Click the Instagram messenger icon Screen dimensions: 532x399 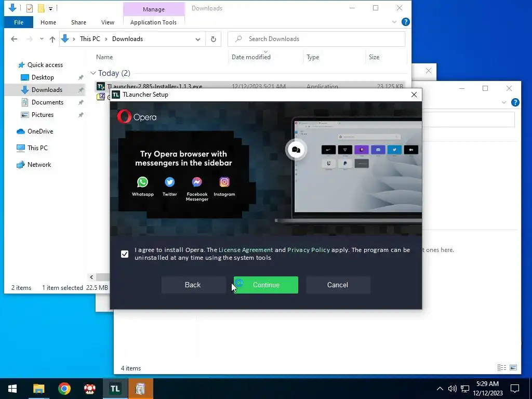(224, 182)
